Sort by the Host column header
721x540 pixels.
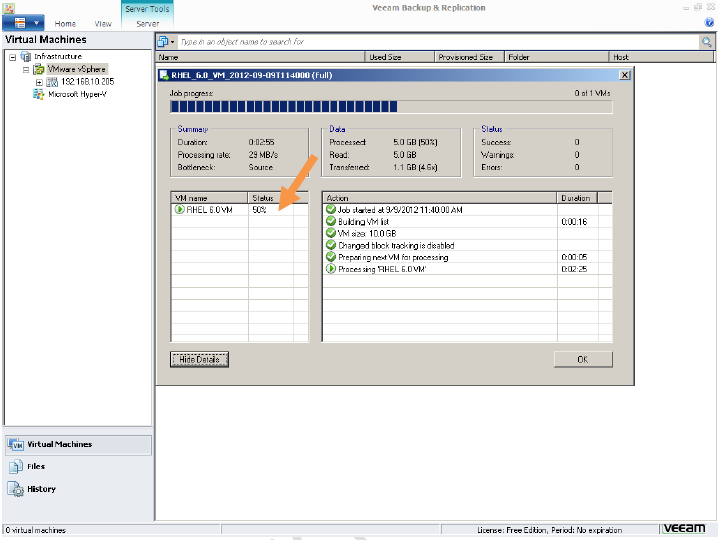[x=661, y=57]
